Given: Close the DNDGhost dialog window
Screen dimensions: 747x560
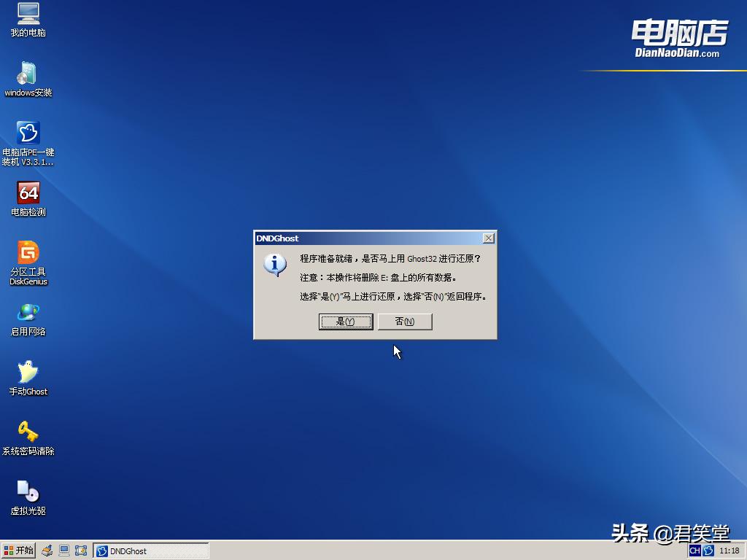Looking at the screenshot, I should [487, 238].
